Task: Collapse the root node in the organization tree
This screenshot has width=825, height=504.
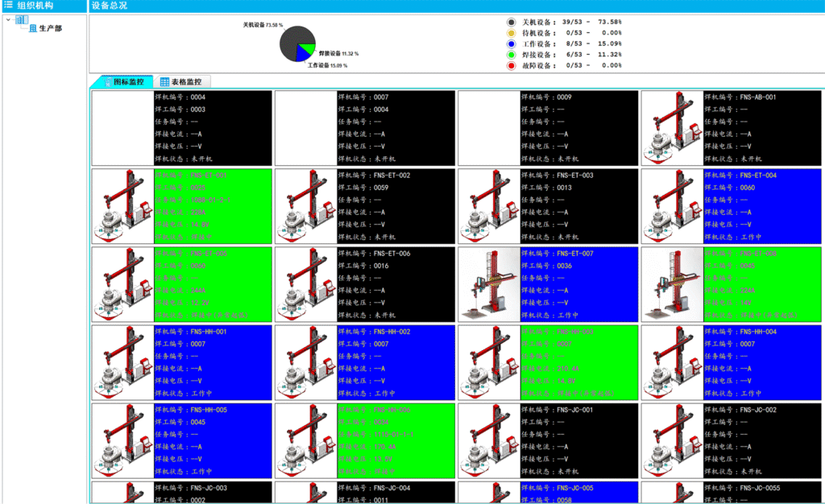Action: coord(10,18)
